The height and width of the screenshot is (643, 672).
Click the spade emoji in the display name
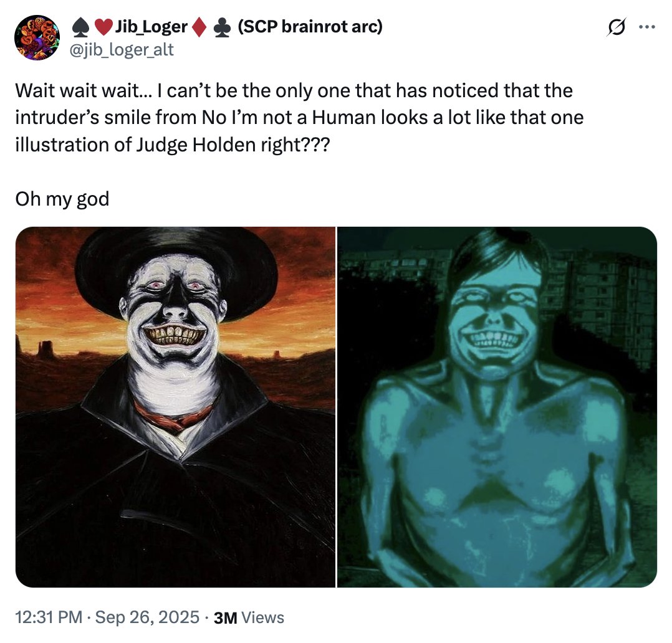click(81, 26)
